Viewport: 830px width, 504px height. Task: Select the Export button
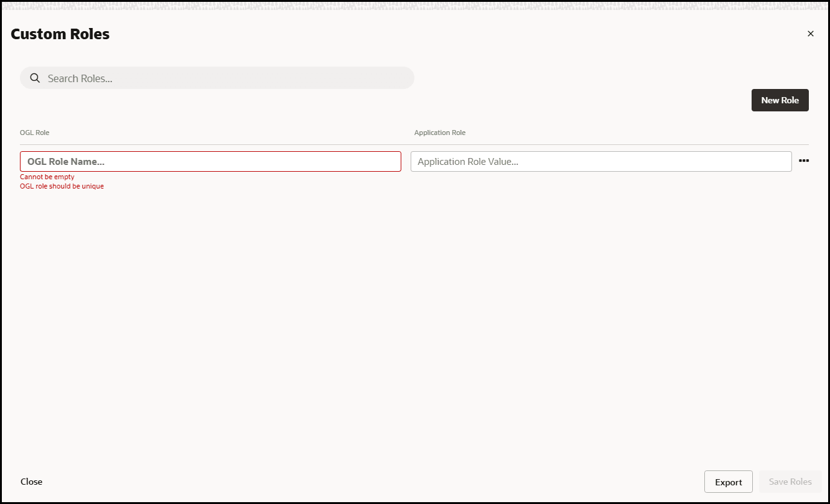(728, 481)
